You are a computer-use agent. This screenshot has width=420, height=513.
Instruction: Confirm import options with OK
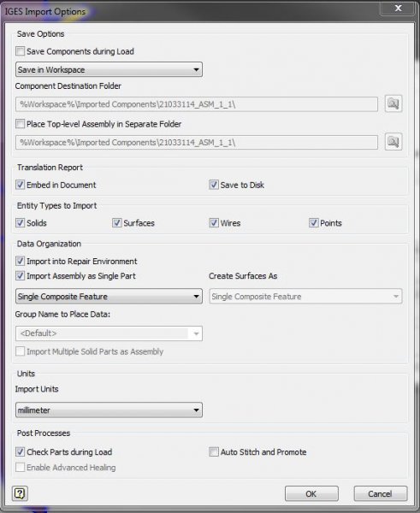click(x=311, y=493)
